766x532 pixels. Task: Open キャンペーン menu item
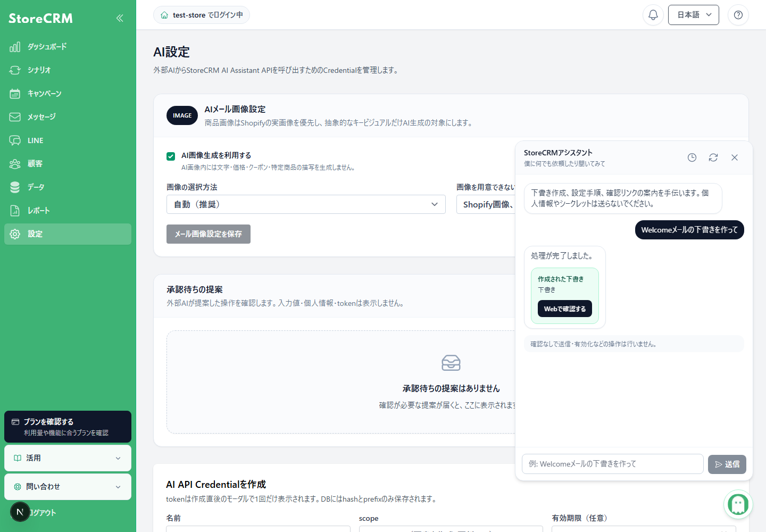tap(68, 94)
